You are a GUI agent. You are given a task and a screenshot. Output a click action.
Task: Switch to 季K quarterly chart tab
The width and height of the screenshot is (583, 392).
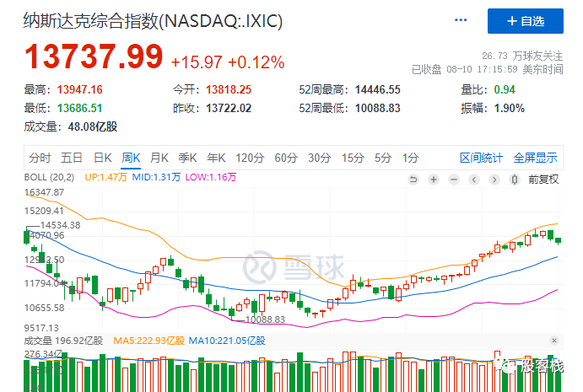click(187, 158)
